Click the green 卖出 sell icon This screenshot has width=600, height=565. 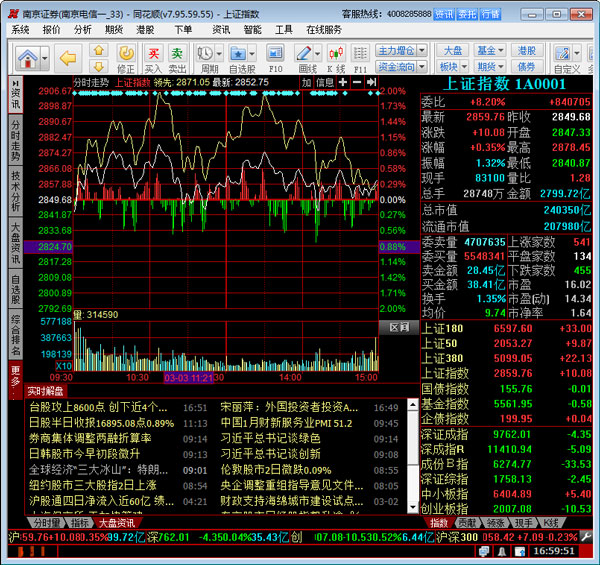(177, 53)
